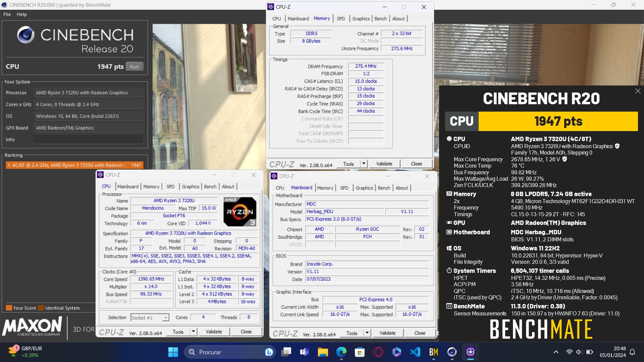
Task: Open the About tab in the CPU-Z Mainboard window
Action: click(401, 188)
